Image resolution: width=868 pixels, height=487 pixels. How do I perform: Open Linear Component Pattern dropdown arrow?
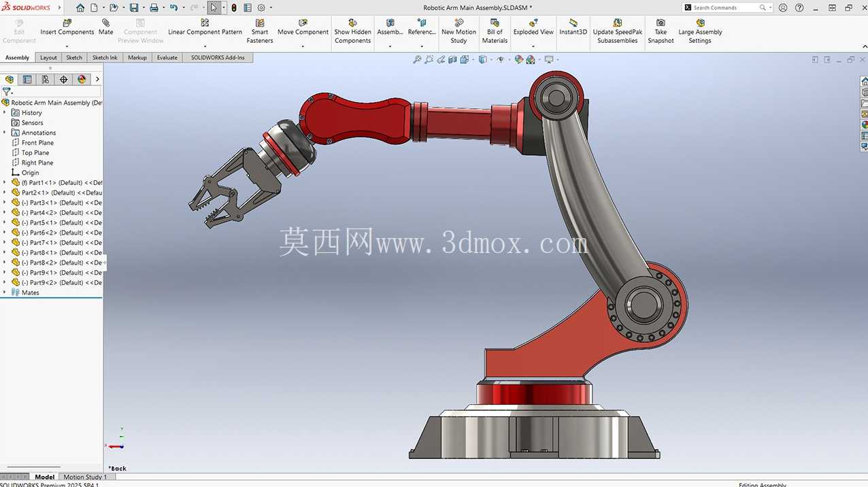pyautogui.click(x=205, y=46)
